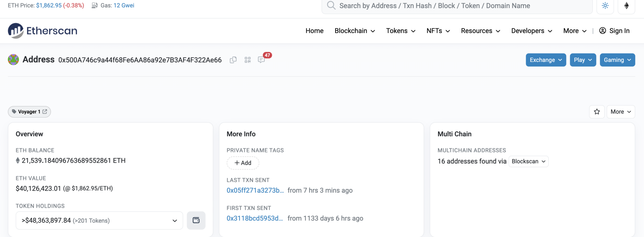Image resolution: width=644 pixels, height=237 pixels.
Task: Expand the token holdings dropdown
Action: [99, 220]
